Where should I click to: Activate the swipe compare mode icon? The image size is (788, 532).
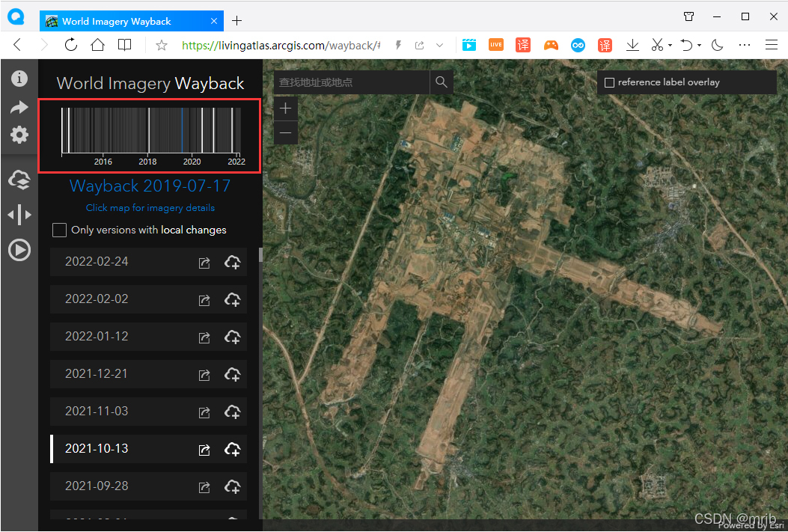19,215
